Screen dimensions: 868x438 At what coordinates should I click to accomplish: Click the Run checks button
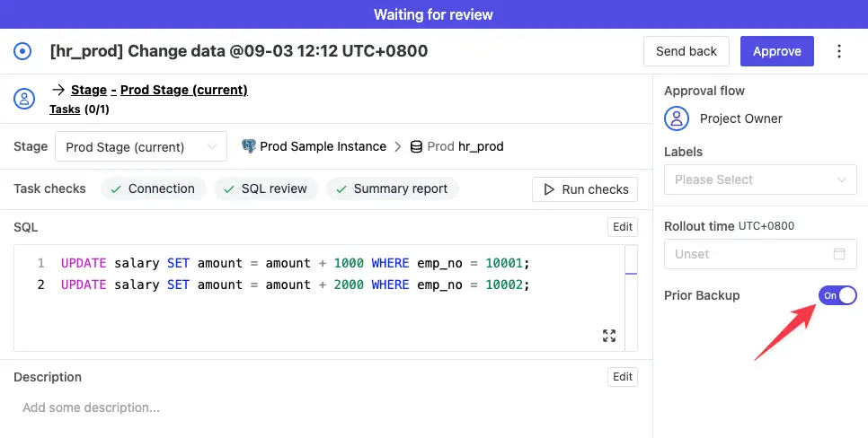(585, 189)
